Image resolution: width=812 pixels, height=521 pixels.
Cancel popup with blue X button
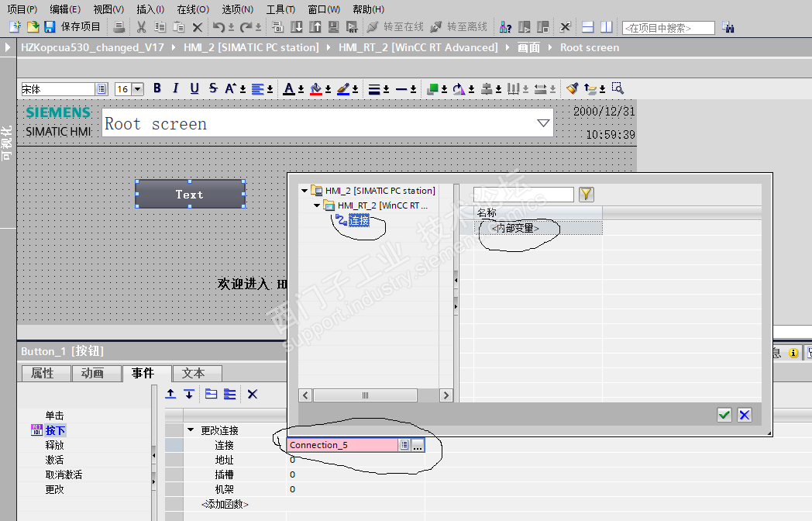coord(744,415)
